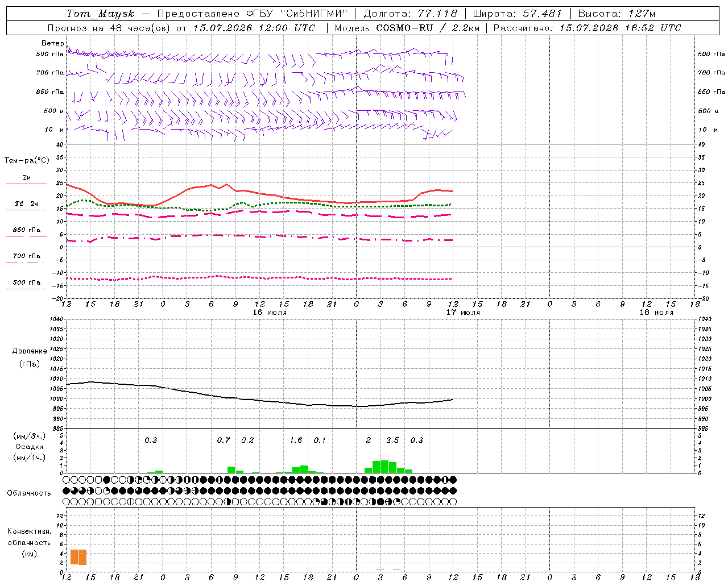
Task: Click the 0.3 precipitation label near midnight
Action: pyautogui.click(x=151, y=440)
